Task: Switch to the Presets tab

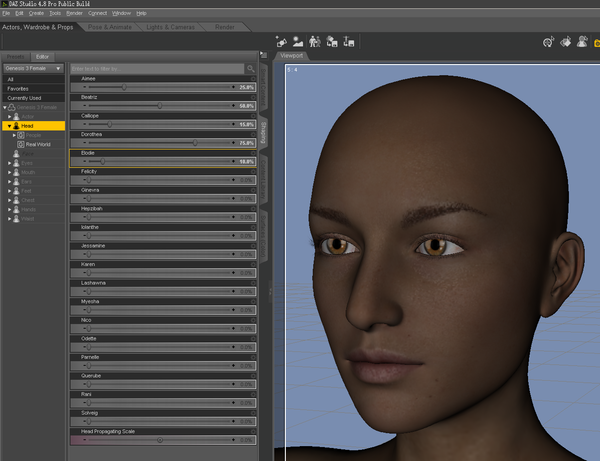Action: pyautogui.click(x=15, y=57)
